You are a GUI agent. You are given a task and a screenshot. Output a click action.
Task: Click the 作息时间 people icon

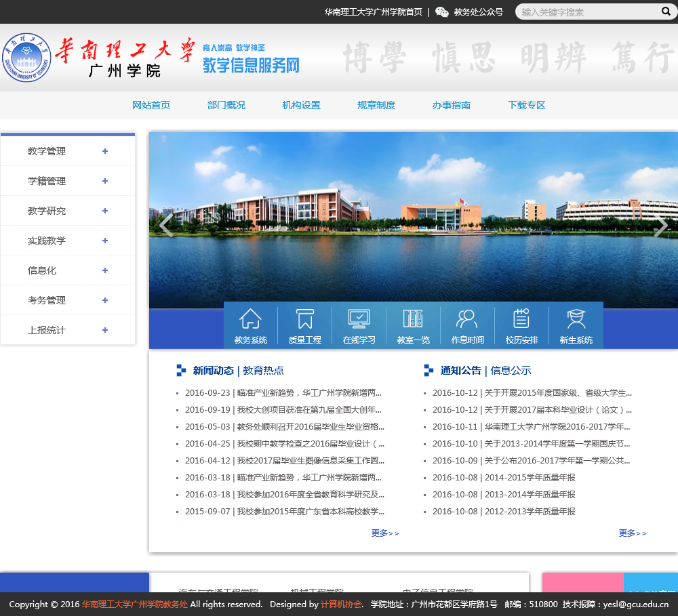click(x=467, y=319)
